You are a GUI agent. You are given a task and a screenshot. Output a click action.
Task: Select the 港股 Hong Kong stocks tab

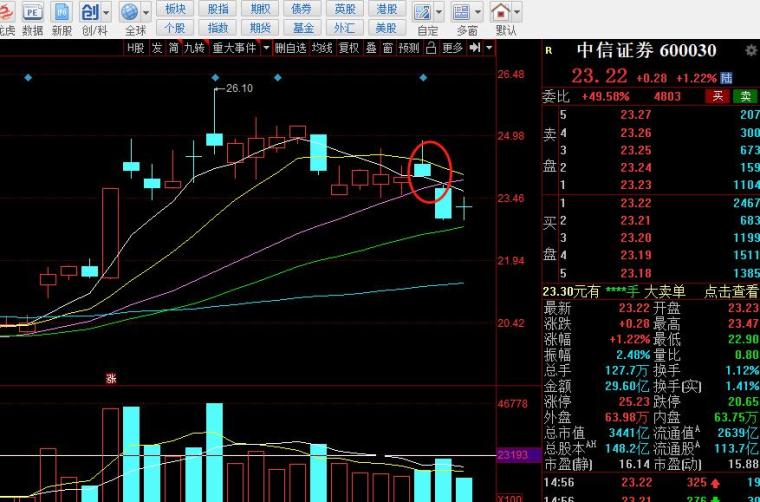[385, 8]
